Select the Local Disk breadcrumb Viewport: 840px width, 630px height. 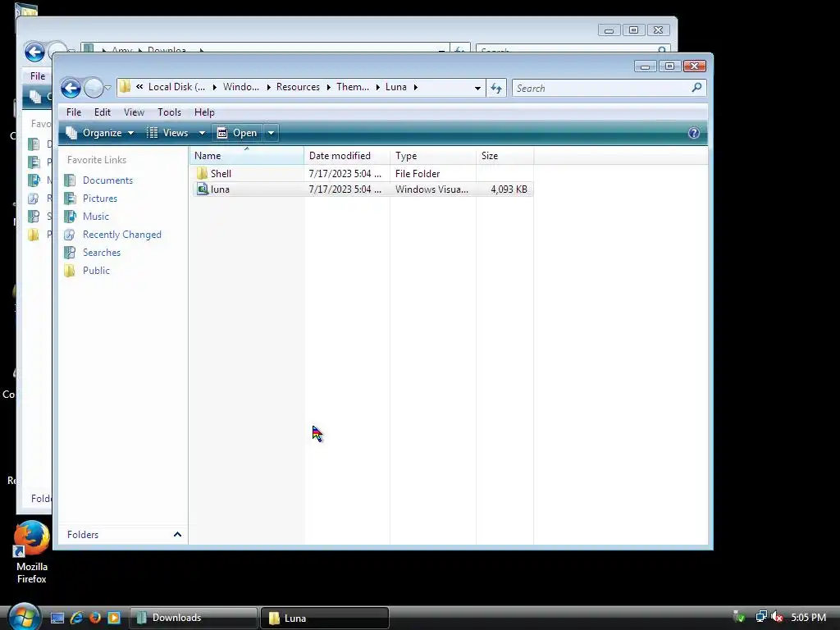176,87
